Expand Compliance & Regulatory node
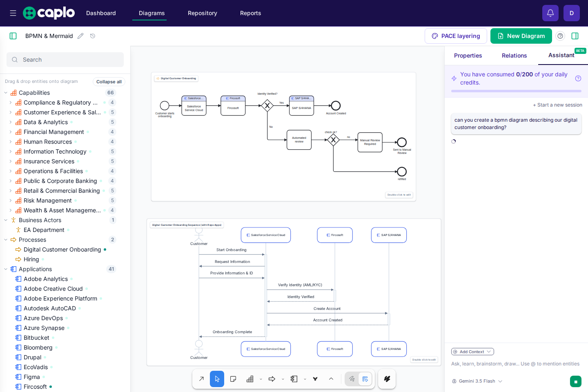The width and height of the screenshot is (588, 392). pos(11,102)
